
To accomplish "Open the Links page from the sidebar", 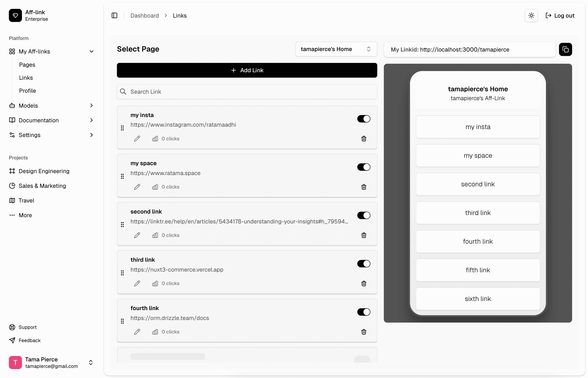I will coord(26,78).
